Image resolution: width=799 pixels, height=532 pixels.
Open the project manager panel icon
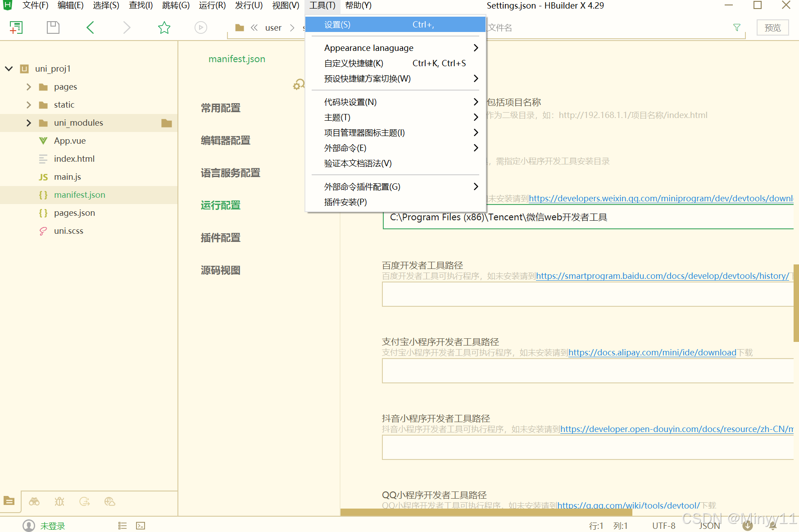9,501
